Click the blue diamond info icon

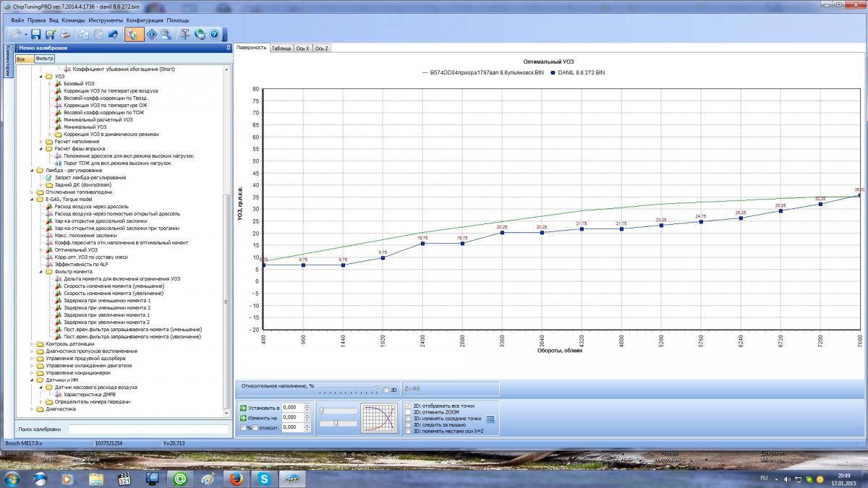(152, 34)
